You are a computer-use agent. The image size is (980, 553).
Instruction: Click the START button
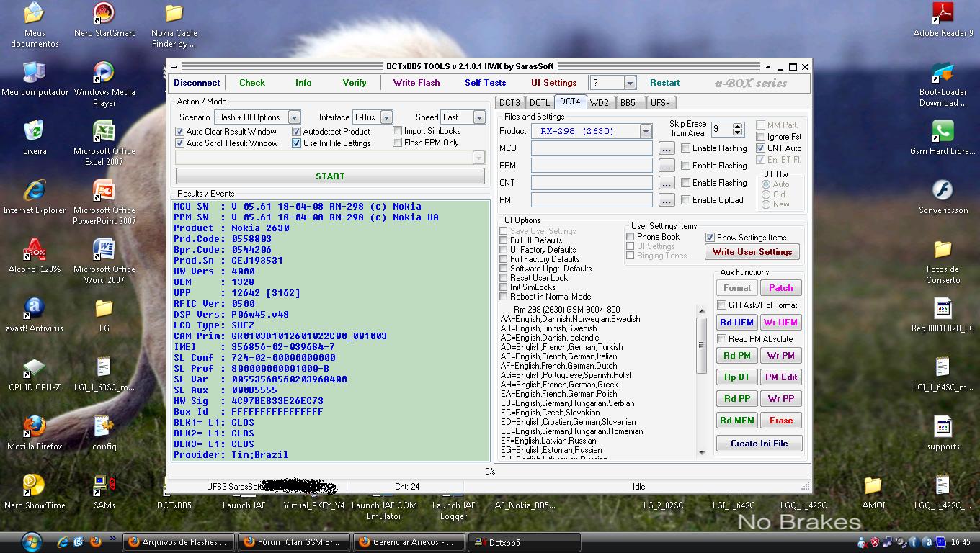(330, 176)
